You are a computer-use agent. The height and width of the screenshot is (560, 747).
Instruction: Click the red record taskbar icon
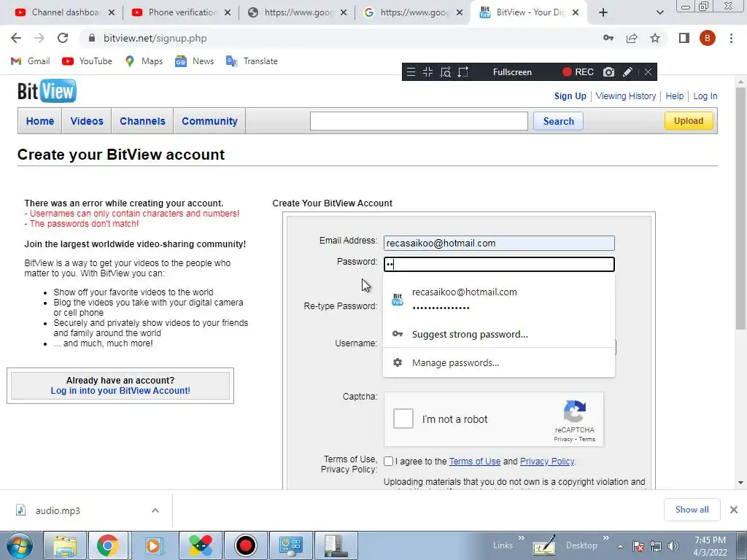(245, 545)
